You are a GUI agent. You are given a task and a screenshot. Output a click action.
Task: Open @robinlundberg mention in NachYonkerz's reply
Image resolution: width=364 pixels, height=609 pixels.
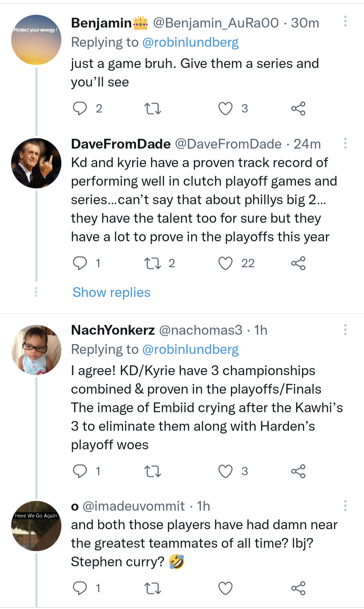(x=190, y=349)
